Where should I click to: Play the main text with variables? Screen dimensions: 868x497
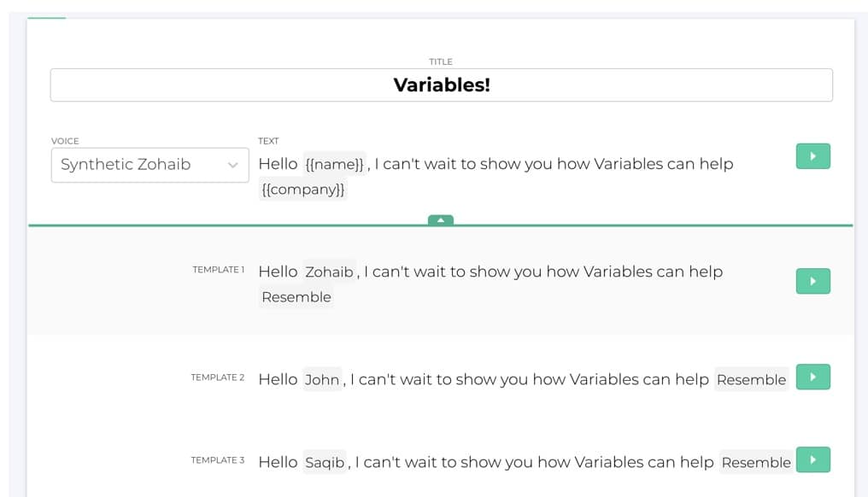click(812, 156)
